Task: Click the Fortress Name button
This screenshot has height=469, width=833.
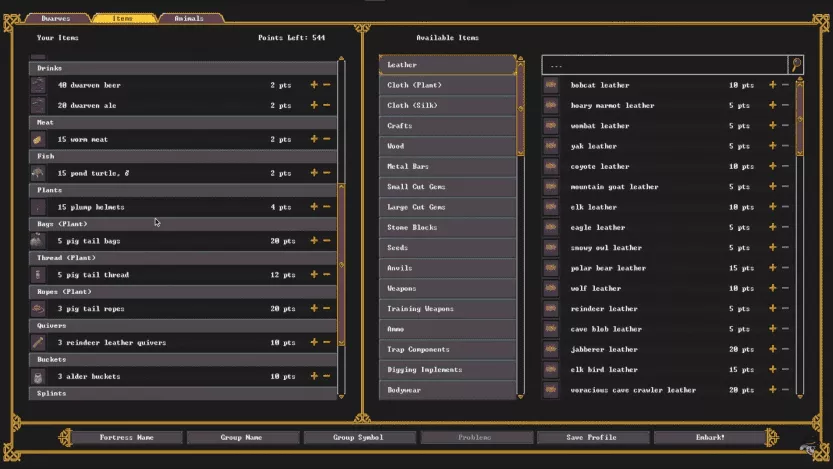Action: click(x=126, y=437)
